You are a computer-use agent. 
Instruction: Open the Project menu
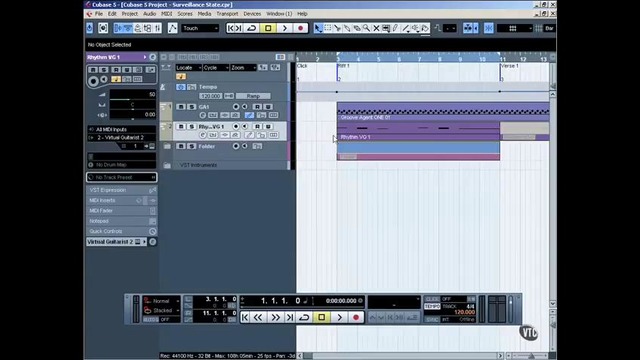click(x=129, y=13)
